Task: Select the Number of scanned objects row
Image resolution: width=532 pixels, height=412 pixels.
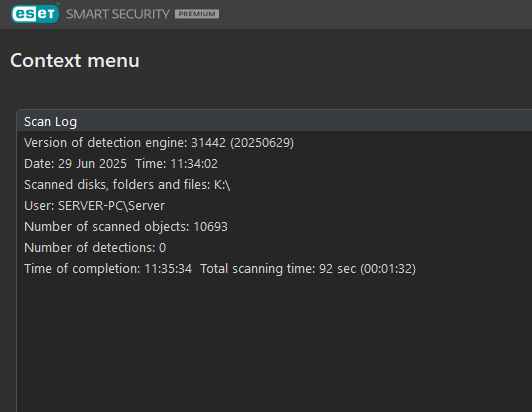Action: (274, 227)
